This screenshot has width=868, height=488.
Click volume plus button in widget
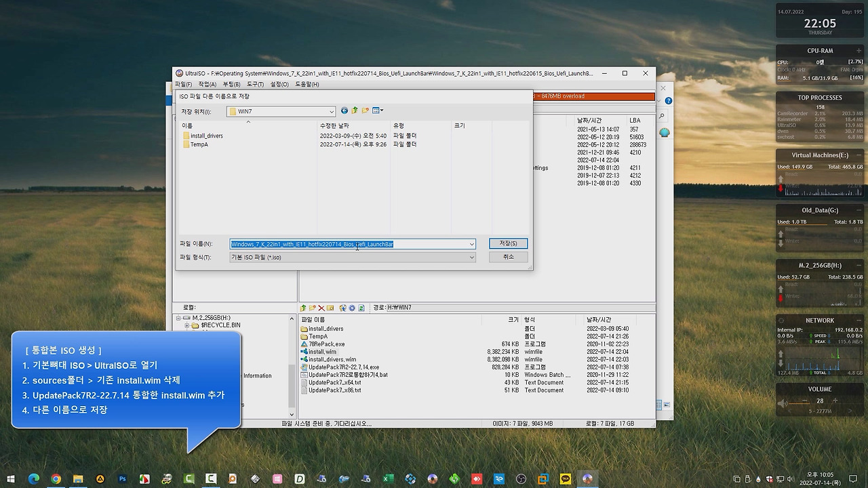point(835,401)
